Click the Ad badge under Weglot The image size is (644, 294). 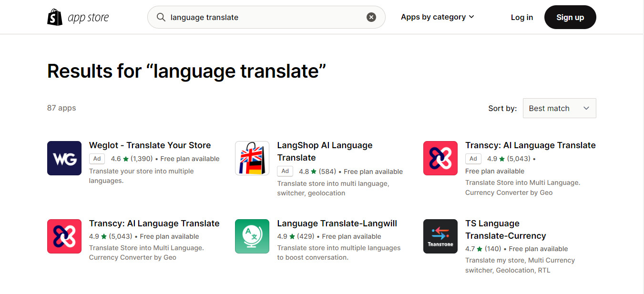pyautogui.click(x=97, y=159)
